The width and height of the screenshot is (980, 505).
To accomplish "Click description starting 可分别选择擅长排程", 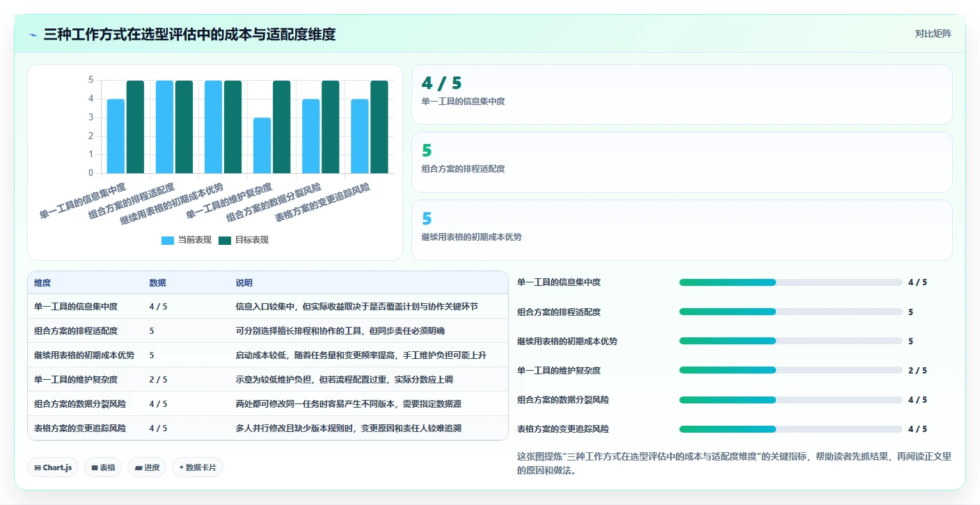I will click(340, 331).
